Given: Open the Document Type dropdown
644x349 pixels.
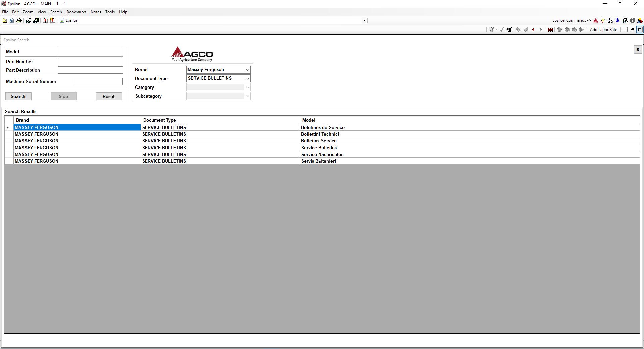Looking at the screenshot, I should tap(218, 78).
